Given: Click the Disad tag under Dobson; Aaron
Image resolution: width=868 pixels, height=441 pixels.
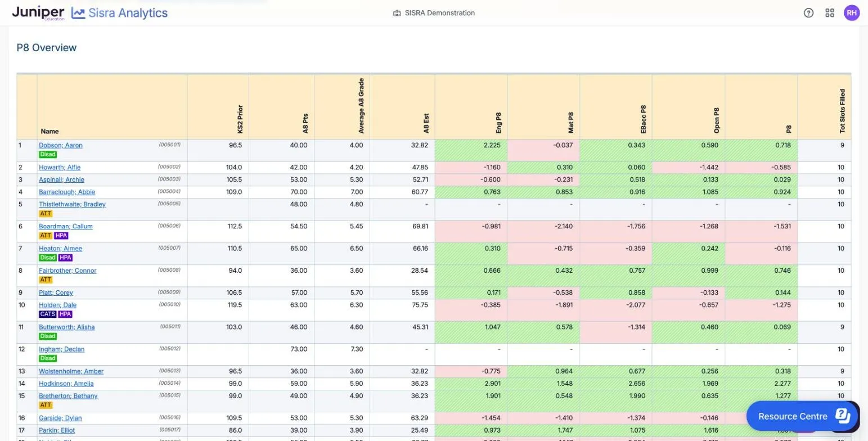Looking at the screenshot, I should coord(48,155).
